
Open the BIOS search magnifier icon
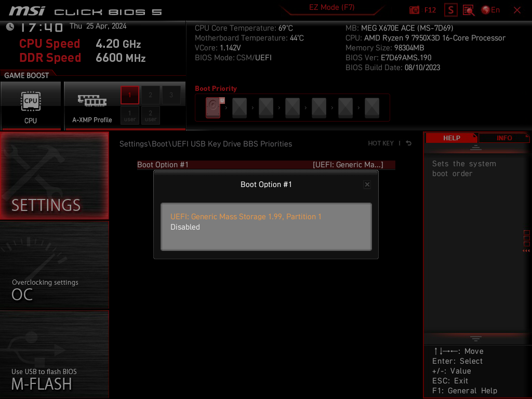point(469,10)
